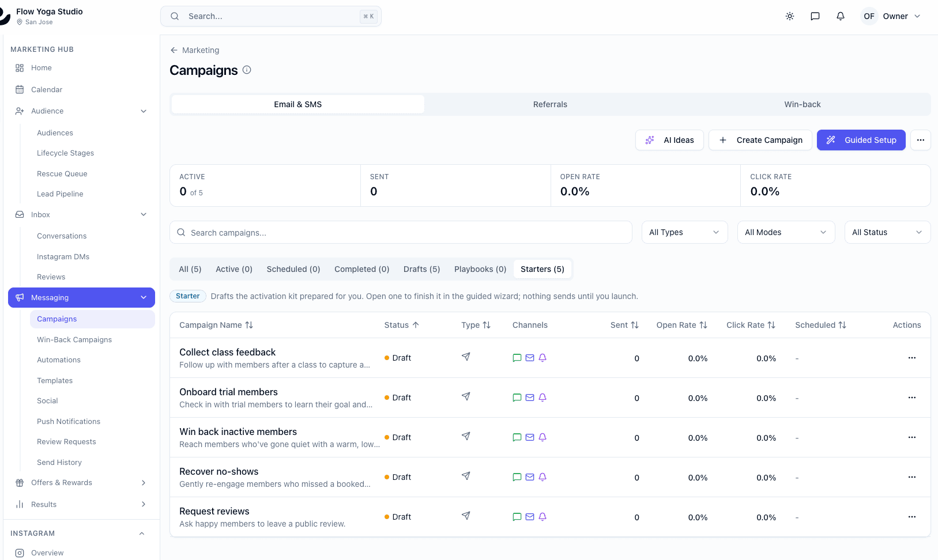
Task: Open the All Types filter dropdown
Action: pyautogui.click(x=684, y=232)
